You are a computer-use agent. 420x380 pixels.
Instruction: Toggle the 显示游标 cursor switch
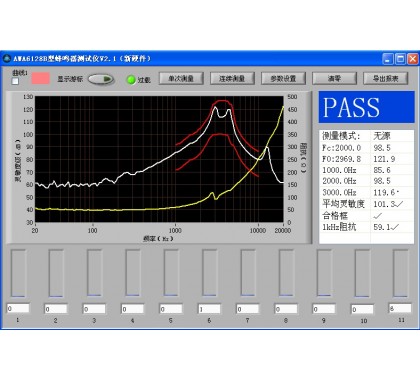101,79
